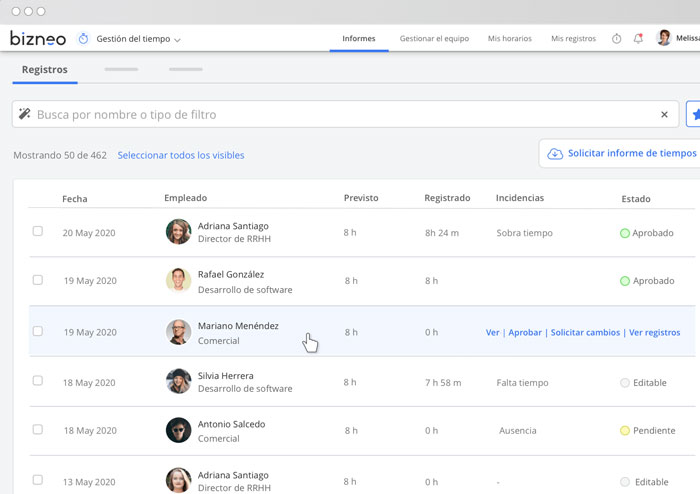Image resolution: width=700 pixels, height=494 pixels.
Task: Select the checkbox for Silvia Herrera row
Action: (x=38, y=381)
